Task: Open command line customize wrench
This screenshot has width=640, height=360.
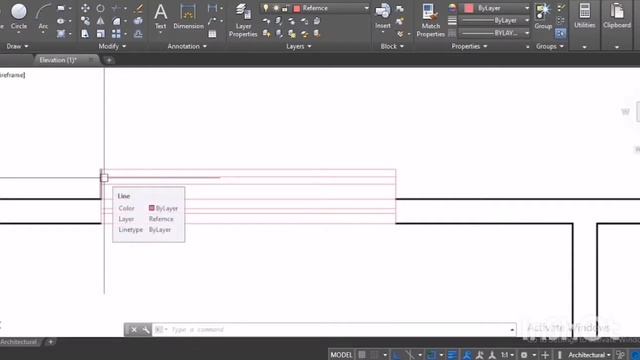Action: (x=146, y=329)
